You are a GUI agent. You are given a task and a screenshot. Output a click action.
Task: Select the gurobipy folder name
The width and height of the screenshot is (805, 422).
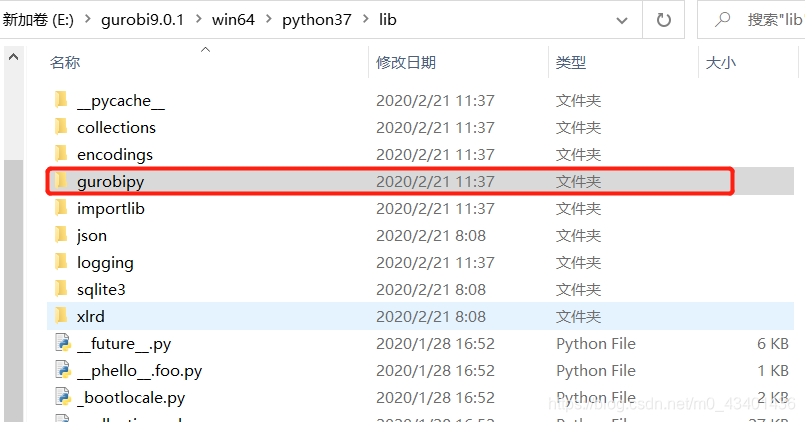click(110, 182)
